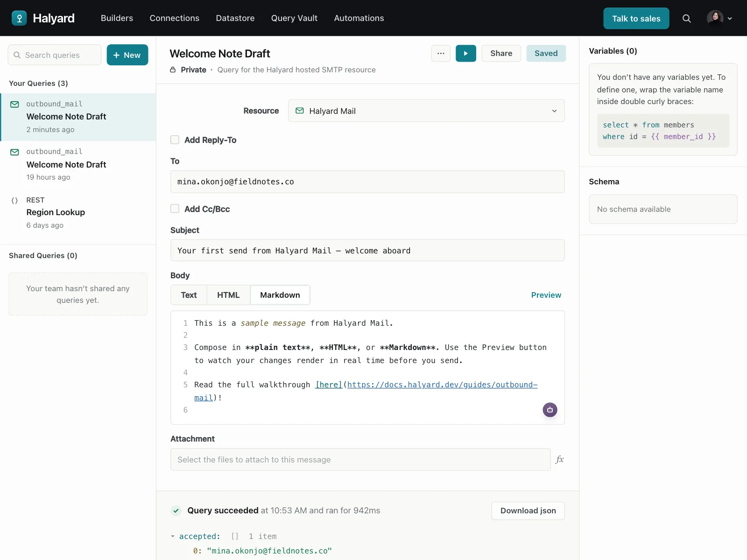Open the more options ellipsis menu
The image size is (747, 560).
441,53
